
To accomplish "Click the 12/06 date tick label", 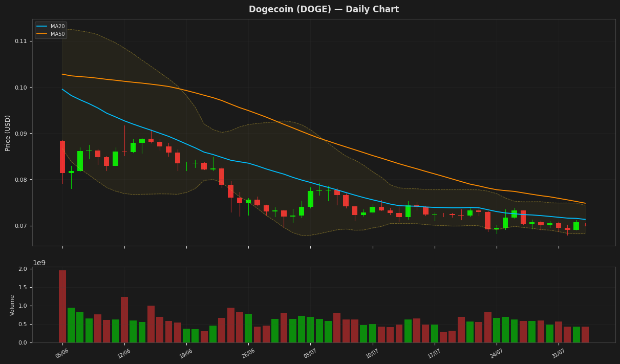I will point(123,353).
